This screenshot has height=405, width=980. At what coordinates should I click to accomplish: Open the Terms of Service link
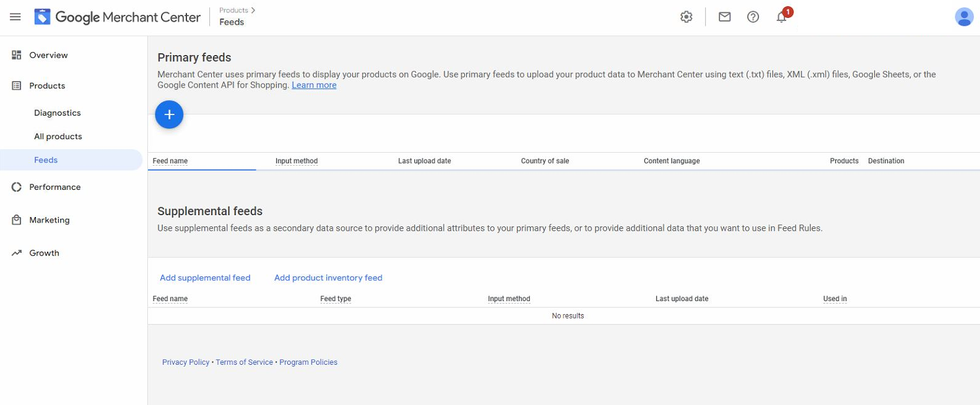tap(244, 362)
